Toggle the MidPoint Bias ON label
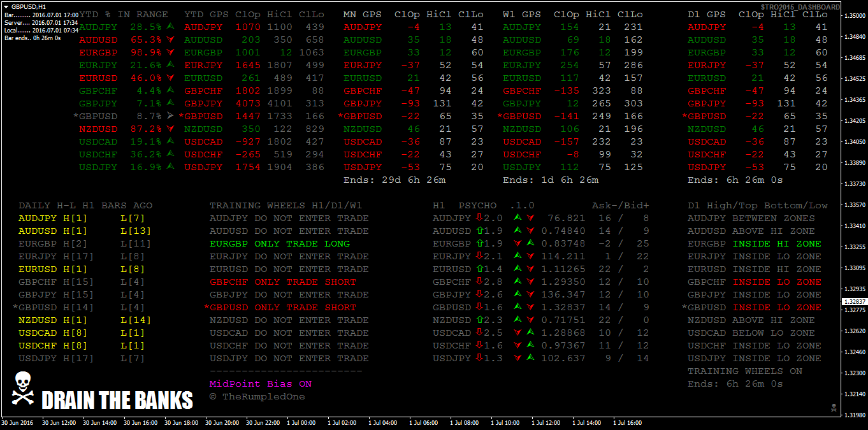Image resolution: width=868 pixels, height=430 pixels. 261,384
